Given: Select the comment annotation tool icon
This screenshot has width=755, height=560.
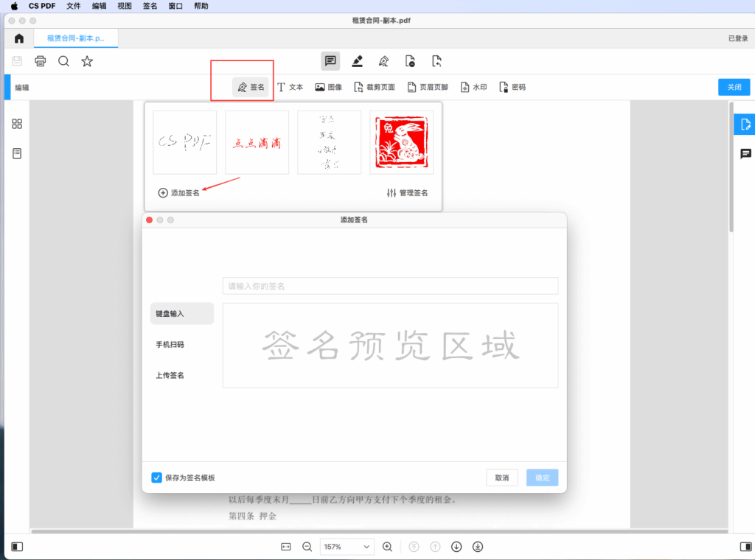Looking at the screenshot, I should pos(330,61).
